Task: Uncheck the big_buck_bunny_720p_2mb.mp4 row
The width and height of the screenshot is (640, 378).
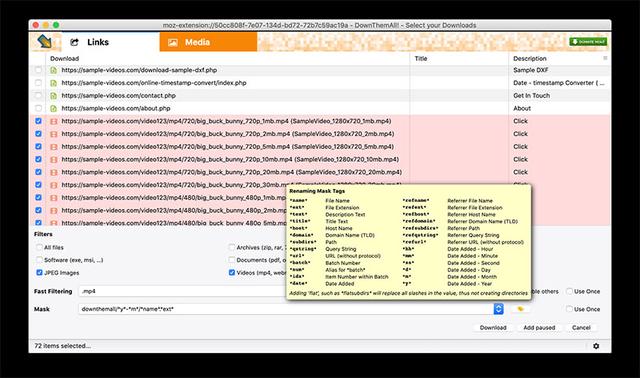Action: pos(38,133)
